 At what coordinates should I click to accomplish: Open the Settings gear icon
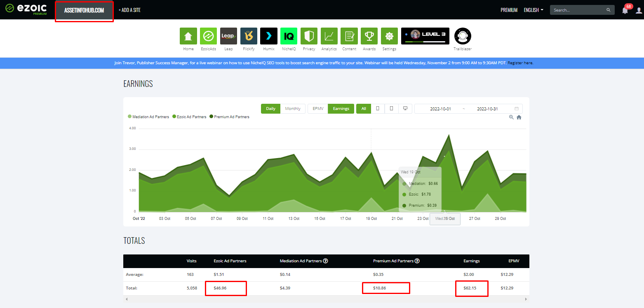coord(389,36)
